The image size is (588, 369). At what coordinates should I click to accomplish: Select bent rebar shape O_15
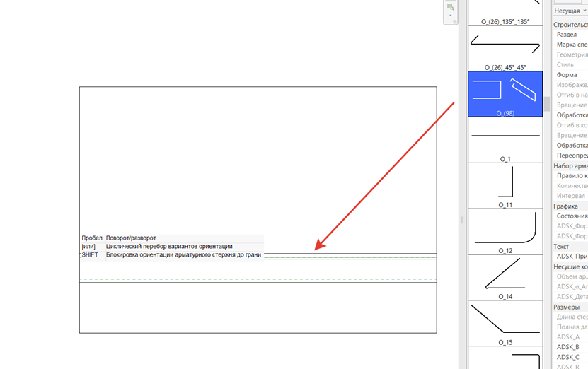[x=505, y=323]
